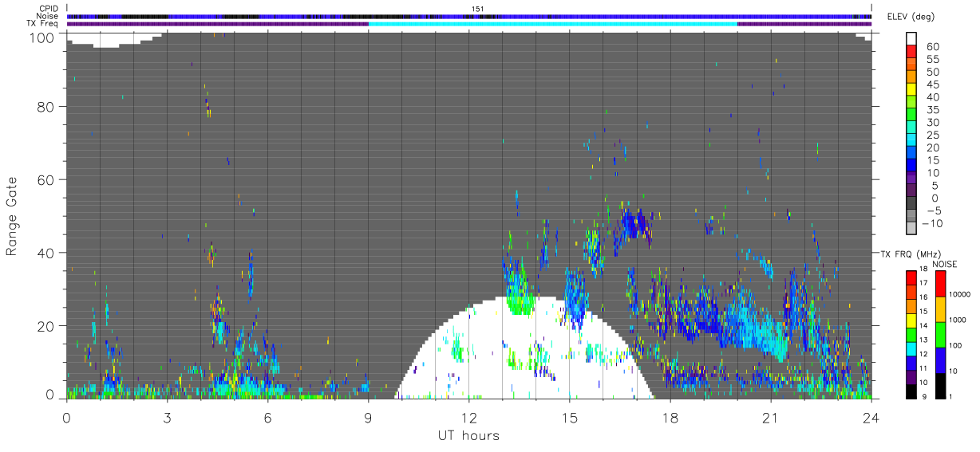980x452 pixels.
Task: Click TX FRQ legend value '9'
Action: coord(924,396)
